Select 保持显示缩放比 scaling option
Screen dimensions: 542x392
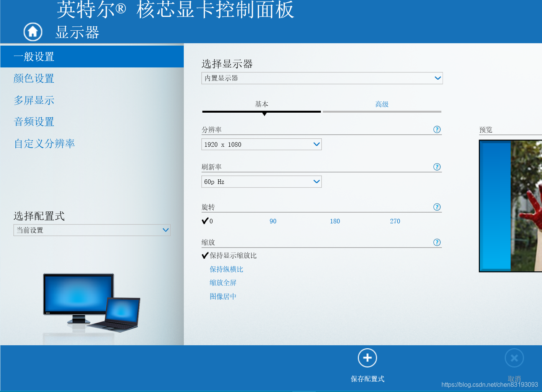229,256
